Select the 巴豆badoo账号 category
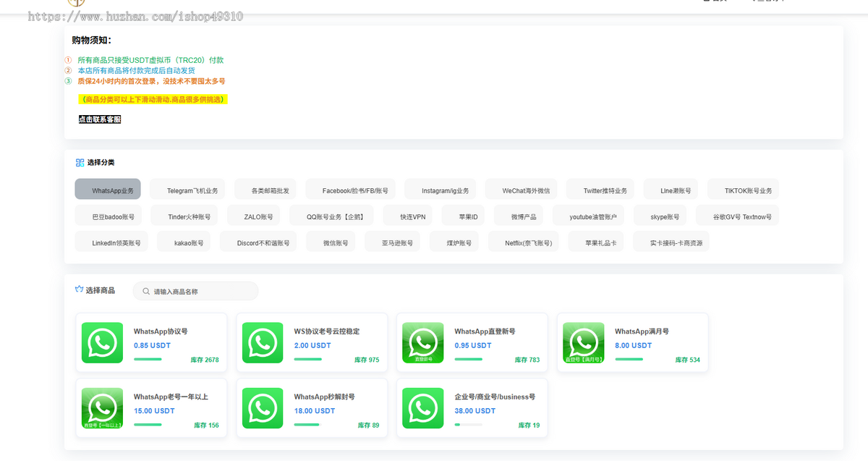 (x=109, y=216)
